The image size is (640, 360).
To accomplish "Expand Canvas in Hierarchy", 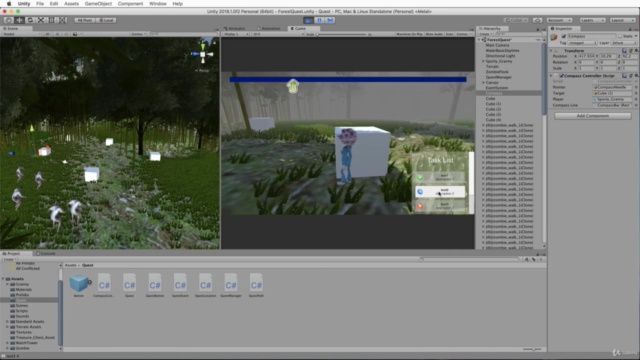I will (x=484, y=82).
